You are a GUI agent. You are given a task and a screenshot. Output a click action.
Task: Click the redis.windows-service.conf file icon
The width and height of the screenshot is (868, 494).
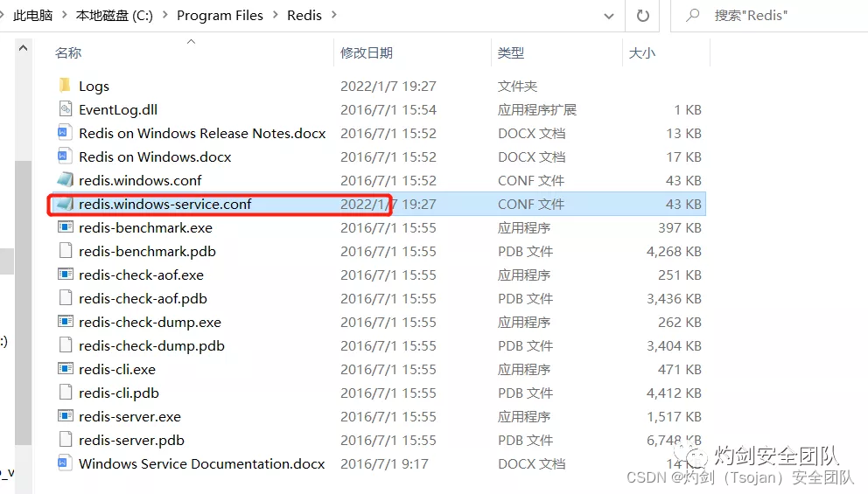pos(66,204)
